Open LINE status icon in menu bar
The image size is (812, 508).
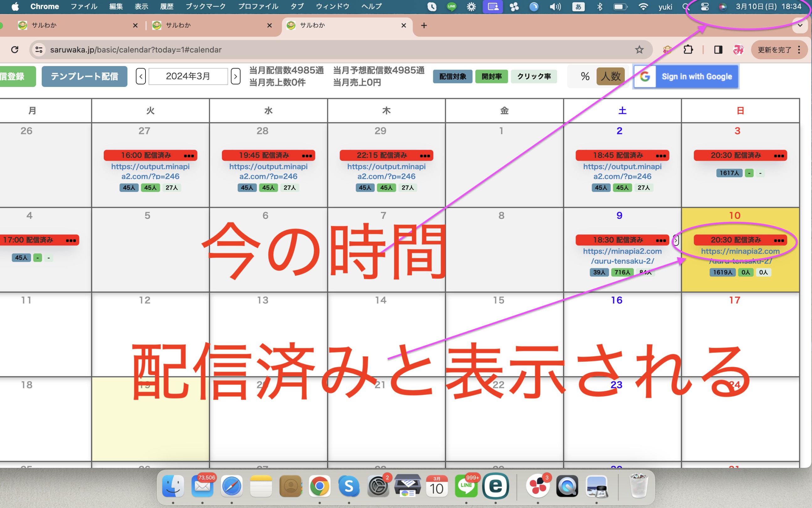(x=451, y=6)
